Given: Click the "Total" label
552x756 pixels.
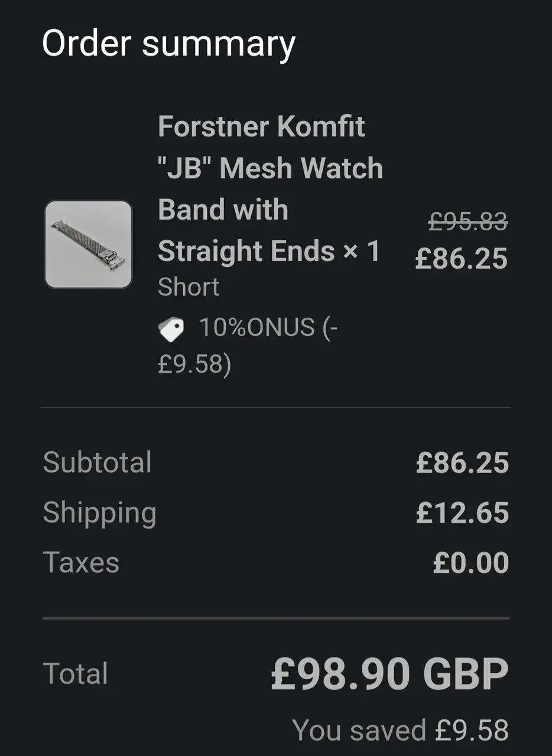Looking at the screenshot, I should (x=76, y=674).
